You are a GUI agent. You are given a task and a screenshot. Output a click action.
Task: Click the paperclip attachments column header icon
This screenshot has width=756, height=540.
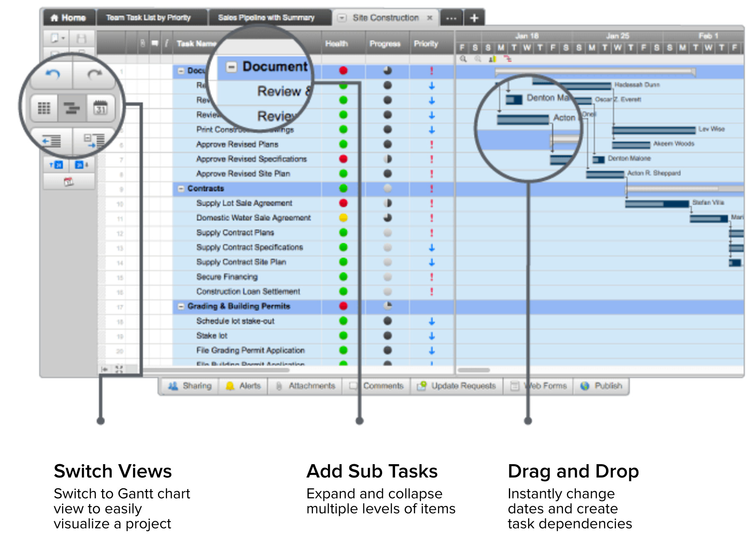[x=143, y=43]
